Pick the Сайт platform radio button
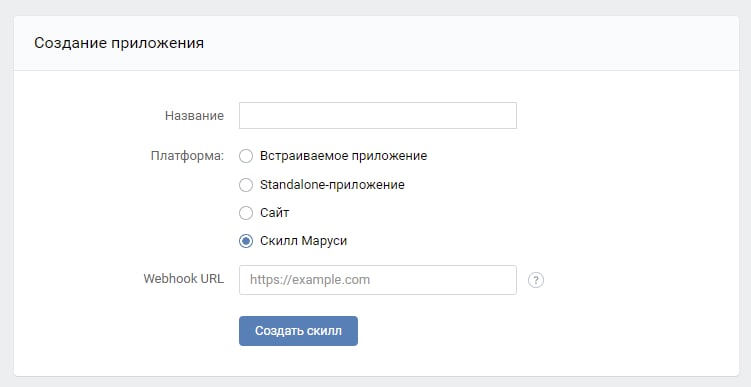 (246, 213)
